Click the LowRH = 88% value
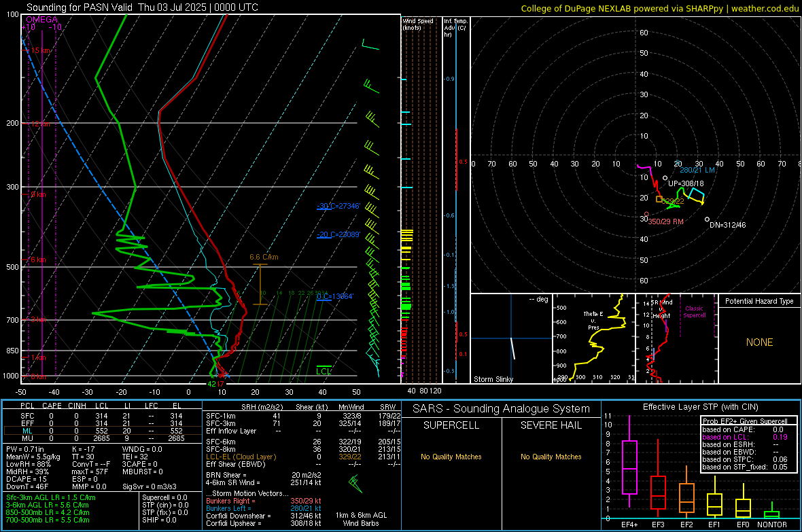802x532 pixels. 29,464
